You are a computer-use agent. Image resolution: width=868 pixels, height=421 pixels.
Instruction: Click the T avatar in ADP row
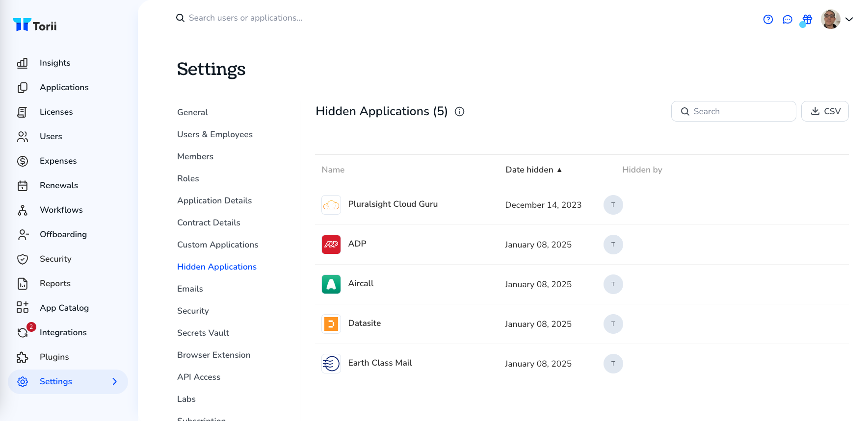point(613,245)
